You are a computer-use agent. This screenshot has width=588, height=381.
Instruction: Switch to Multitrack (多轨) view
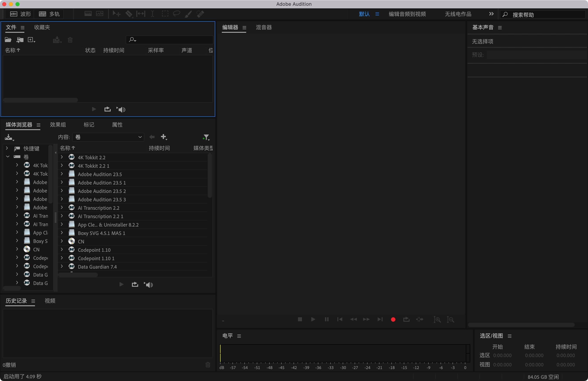(49, 14)
